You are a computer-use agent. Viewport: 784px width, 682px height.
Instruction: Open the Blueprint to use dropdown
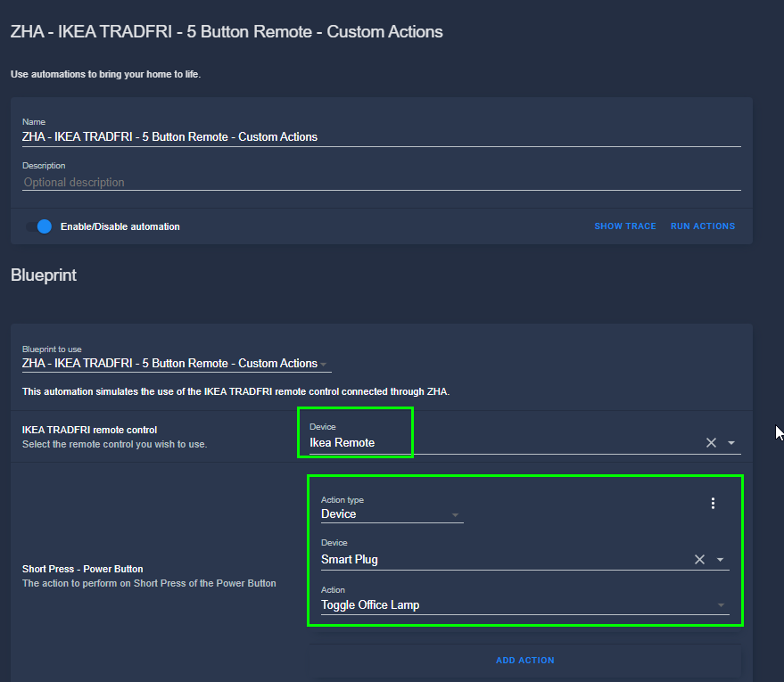[177, 363]
